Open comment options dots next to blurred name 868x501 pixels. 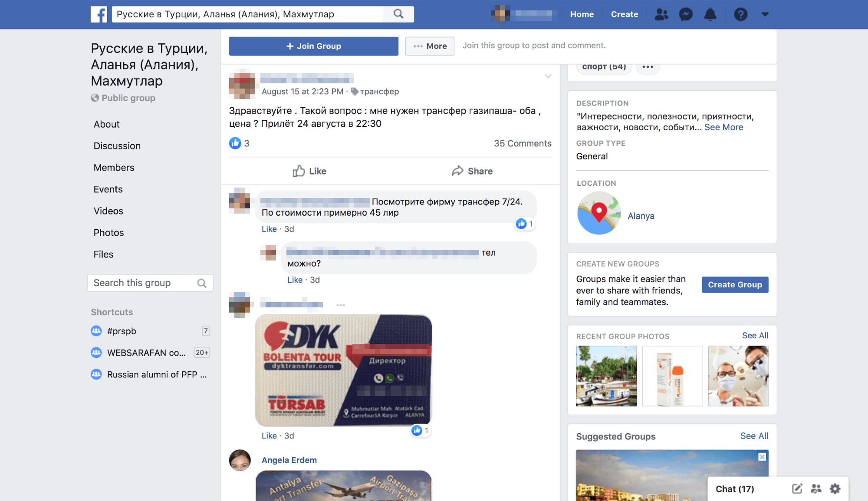tap(341, 305)
